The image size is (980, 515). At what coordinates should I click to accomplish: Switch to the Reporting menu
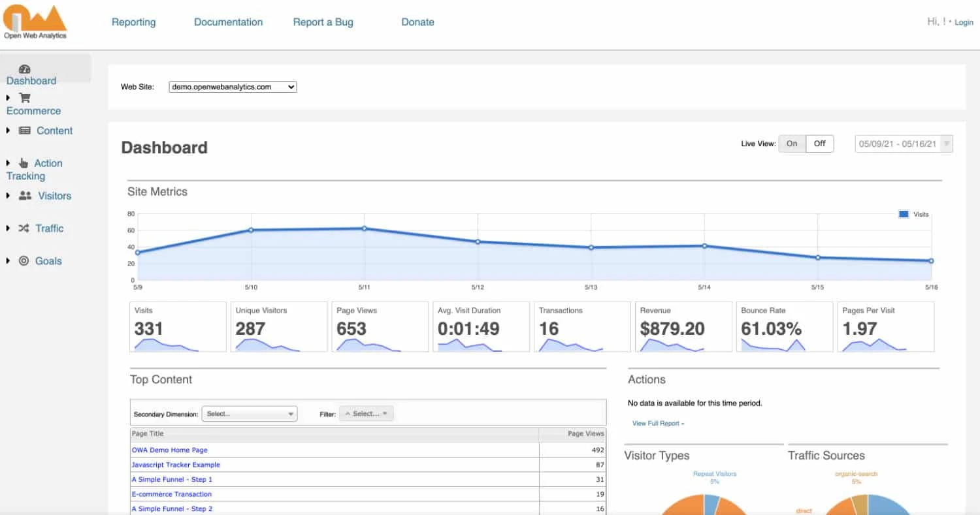tap(133, 22)
